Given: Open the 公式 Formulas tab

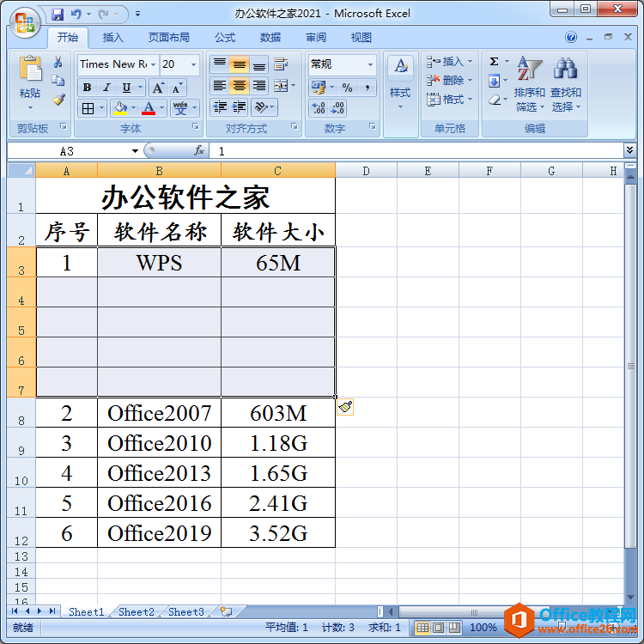Looking at the screenshot, I should pyautogui.click(x=225, y=38).
